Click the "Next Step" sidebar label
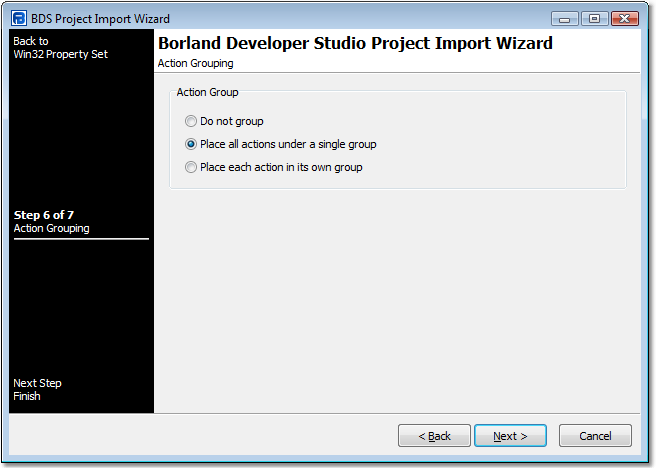Image resolution: width=656 pixels, height=470 pixels. (37, 383)
